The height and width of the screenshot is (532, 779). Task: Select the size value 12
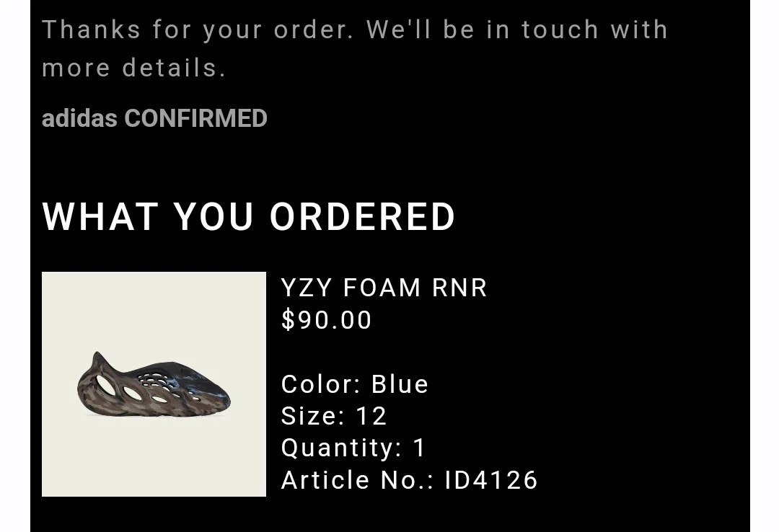tap(371, 416)
